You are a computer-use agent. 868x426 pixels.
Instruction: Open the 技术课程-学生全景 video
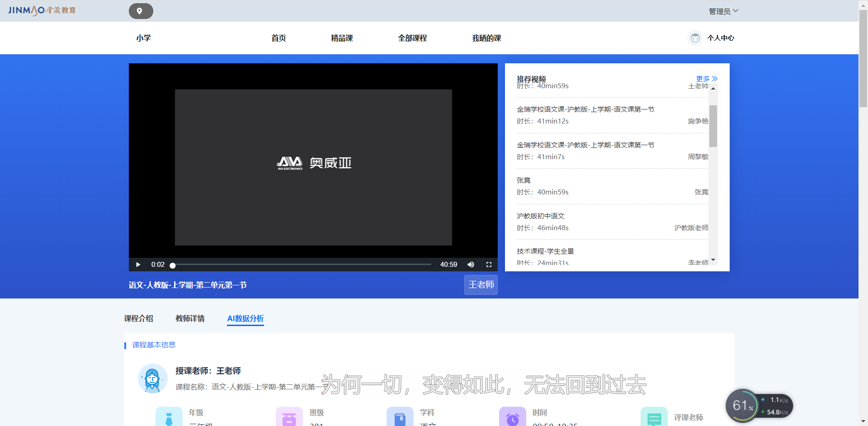pyautogui.click(x=612, y=256)
